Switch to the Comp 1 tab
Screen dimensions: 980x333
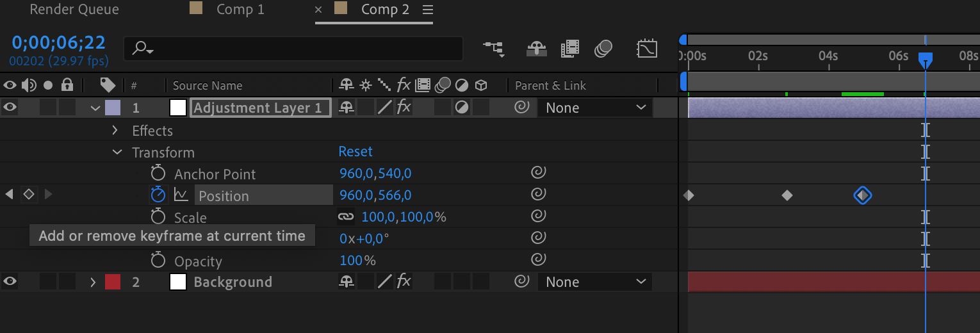click(240, 10)
